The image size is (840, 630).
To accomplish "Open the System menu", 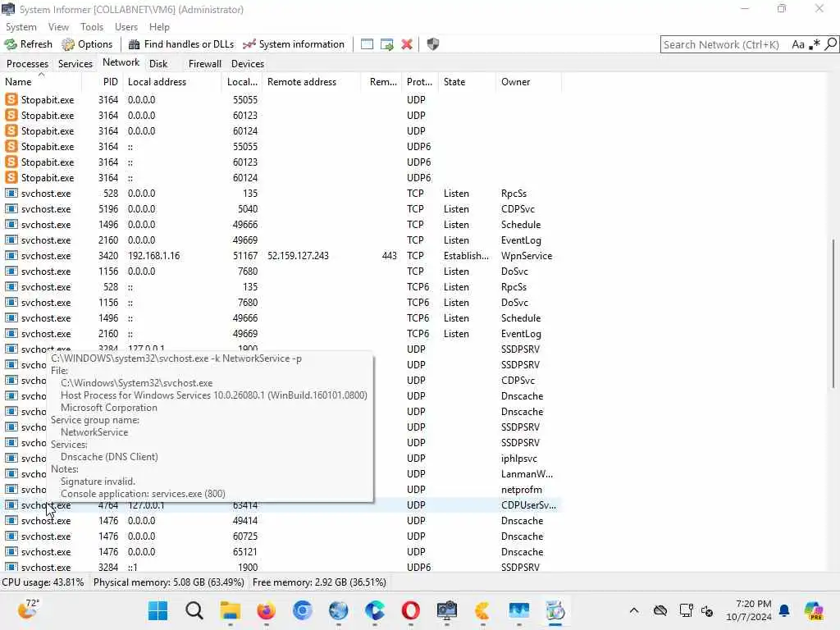I will click(21, 27).
